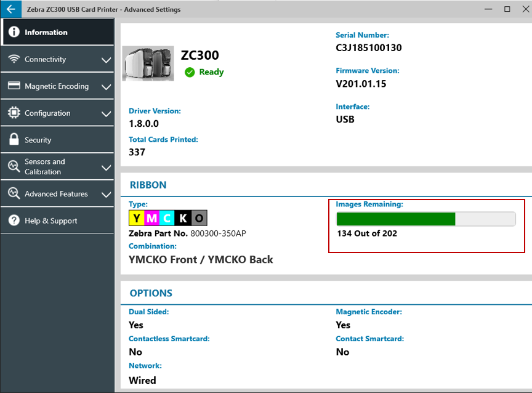Click the total cards printed value 337
The height and width of the screenshot is (393, 532).
[137, 152]
